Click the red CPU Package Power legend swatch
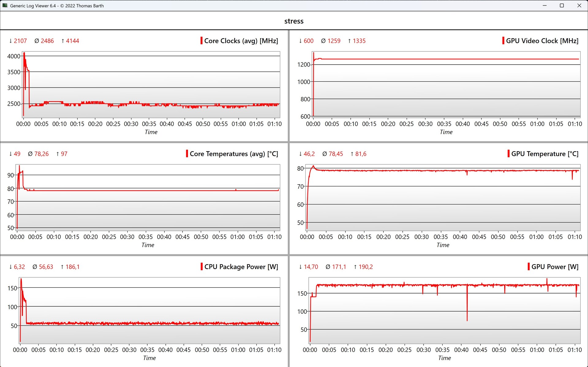Screen dimensions: 588x367 pos(202,267)
